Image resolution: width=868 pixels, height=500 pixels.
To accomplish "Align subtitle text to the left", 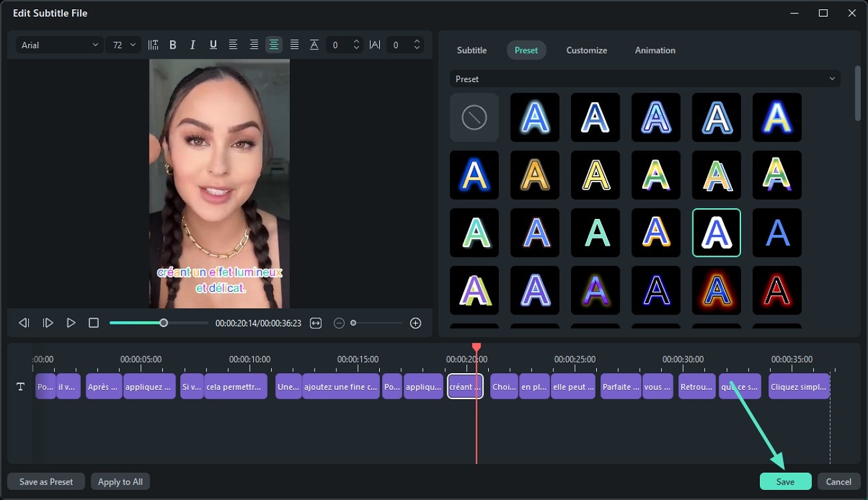I will (233, 45).
